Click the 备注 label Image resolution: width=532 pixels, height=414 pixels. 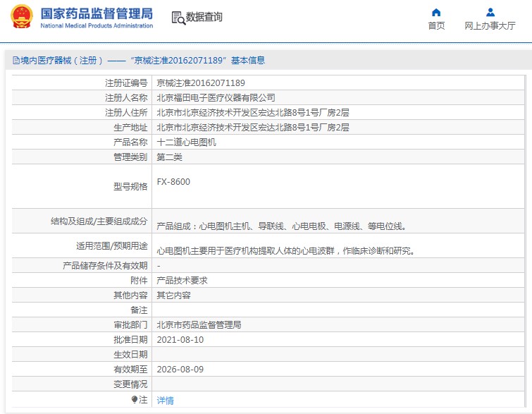(139, 310)
